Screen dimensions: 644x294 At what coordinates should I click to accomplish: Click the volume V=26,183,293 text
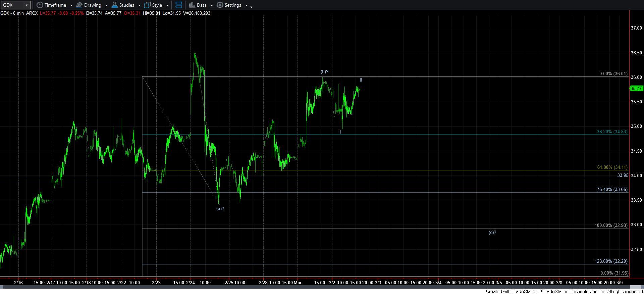[197, 13]
